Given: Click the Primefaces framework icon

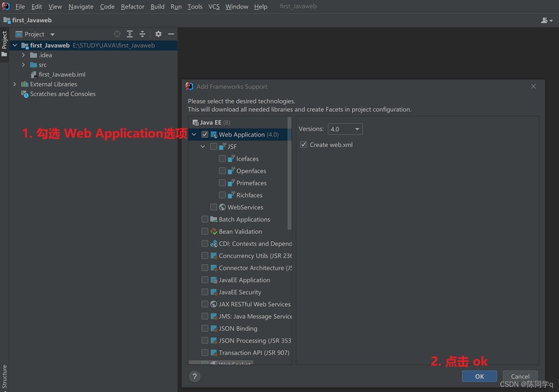Looking at the screenshot, I should tap(231, 183).
